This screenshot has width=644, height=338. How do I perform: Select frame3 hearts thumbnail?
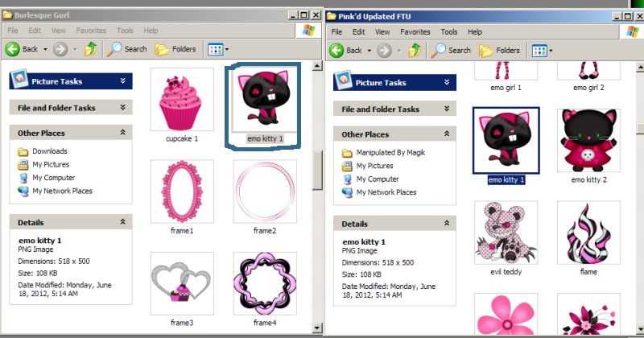point(182,283)
